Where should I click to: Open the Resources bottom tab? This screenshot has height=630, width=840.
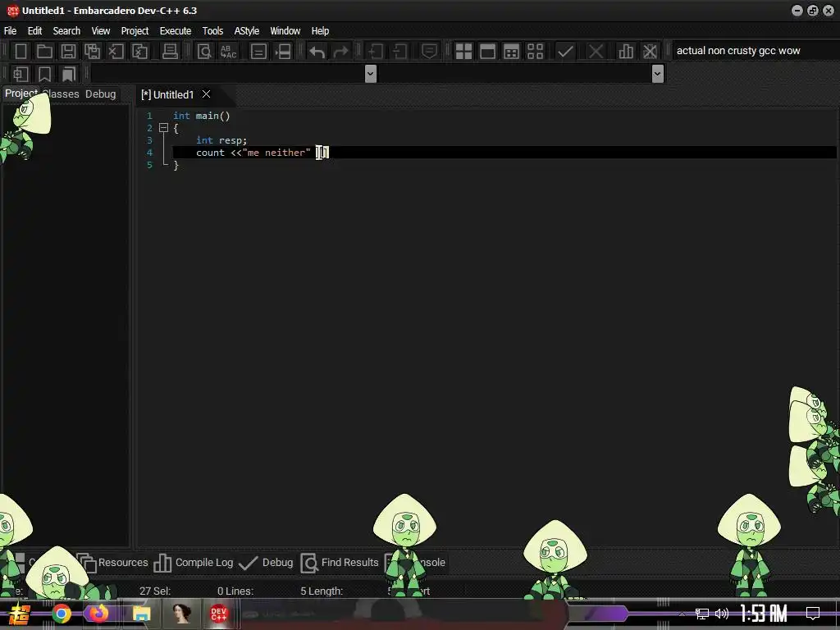pyautogui.click(x=113, y=563)
